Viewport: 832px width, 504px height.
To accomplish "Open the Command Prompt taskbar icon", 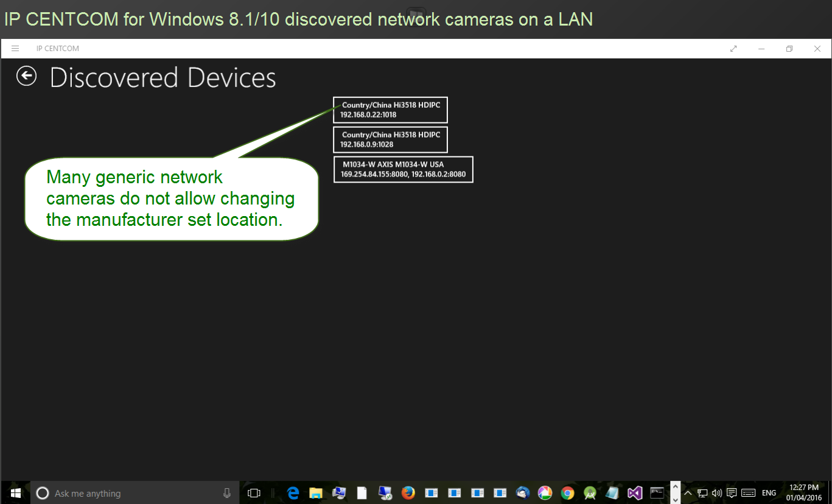I will [657, 493].
